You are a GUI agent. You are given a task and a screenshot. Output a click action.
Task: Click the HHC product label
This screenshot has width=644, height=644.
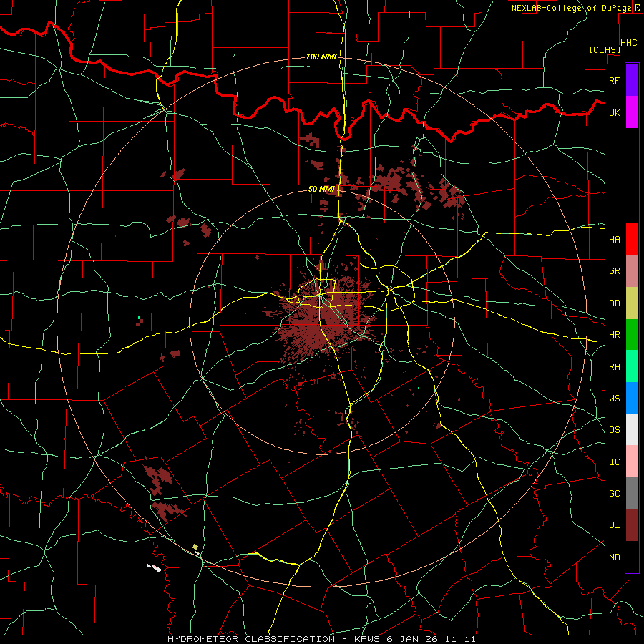pos(629,43)
